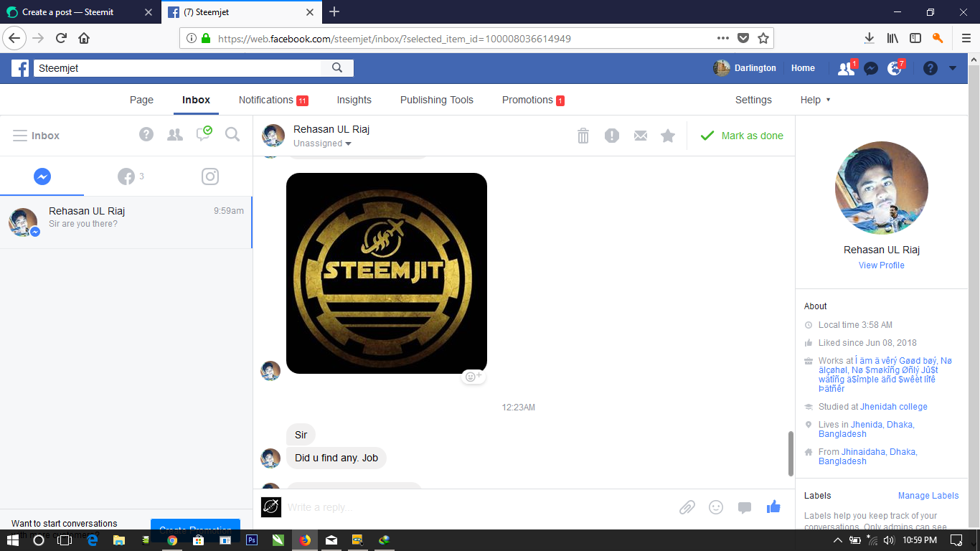Open the Promotions tab
Screen dimensions: 980x551
[533, 100]
